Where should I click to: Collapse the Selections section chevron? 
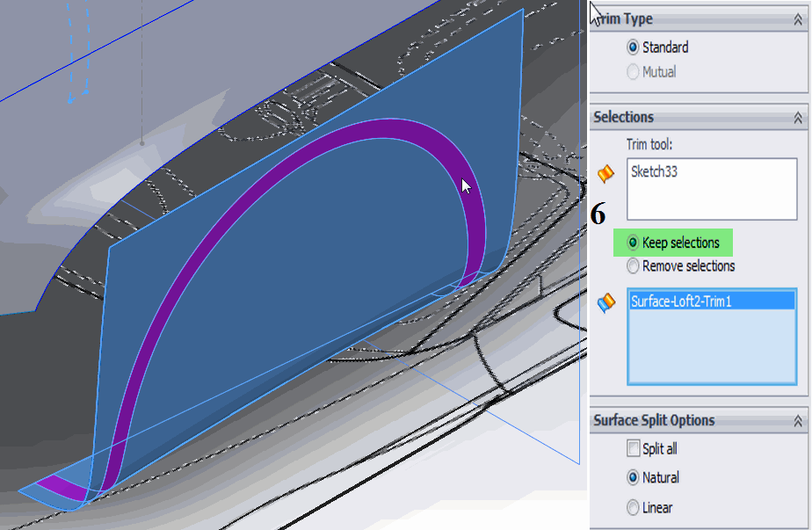pos(798,117)
